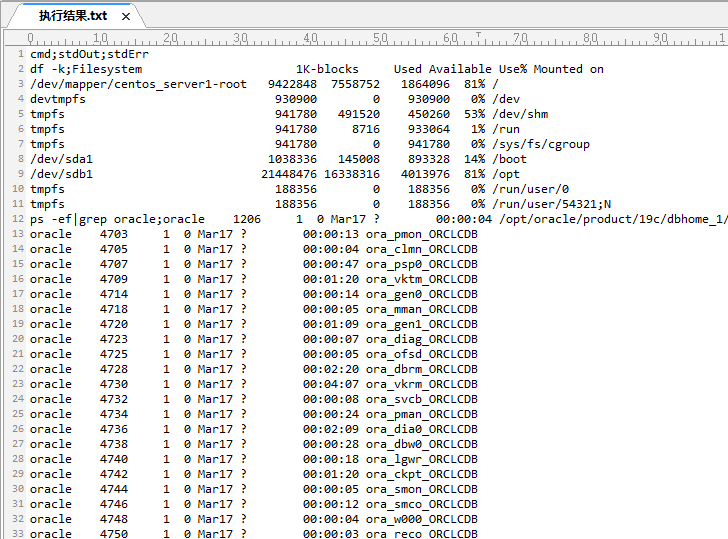Click the '/opt' mount point on line 9
Screen dimensions: 728x539
point(506,175)
